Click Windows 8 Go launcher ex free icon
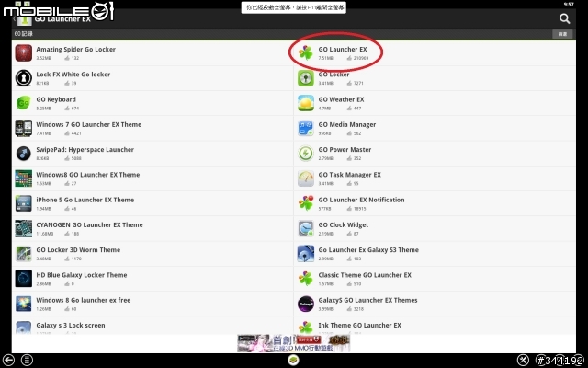Screen dimensions: 588x368 point(23,304)
